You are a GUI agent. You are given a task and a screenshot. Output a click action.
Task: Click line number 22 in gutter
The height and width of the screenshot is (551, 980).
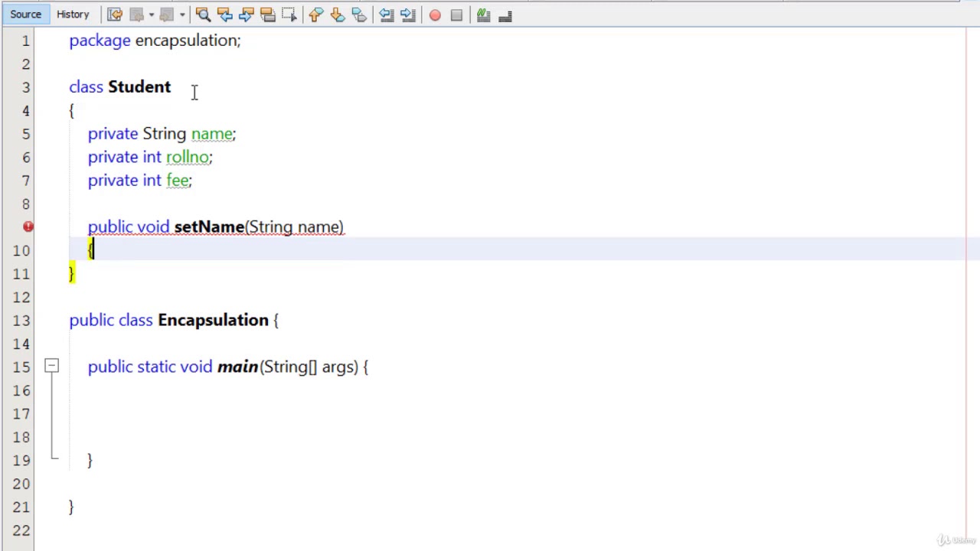[x=21, y=530]
